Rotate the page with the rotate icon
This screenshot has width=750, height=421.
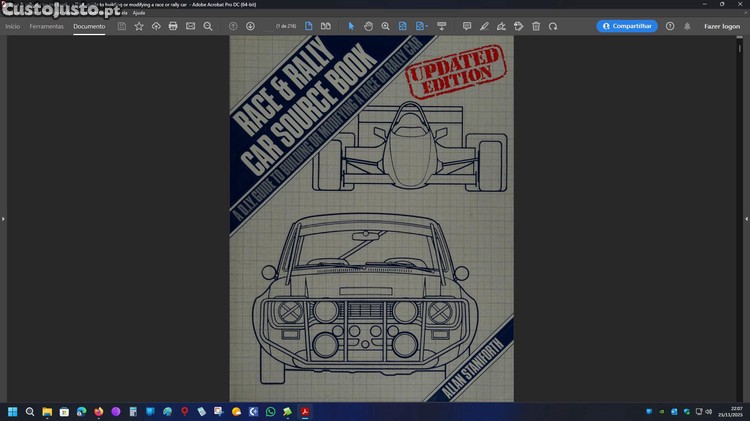(553, 26)
